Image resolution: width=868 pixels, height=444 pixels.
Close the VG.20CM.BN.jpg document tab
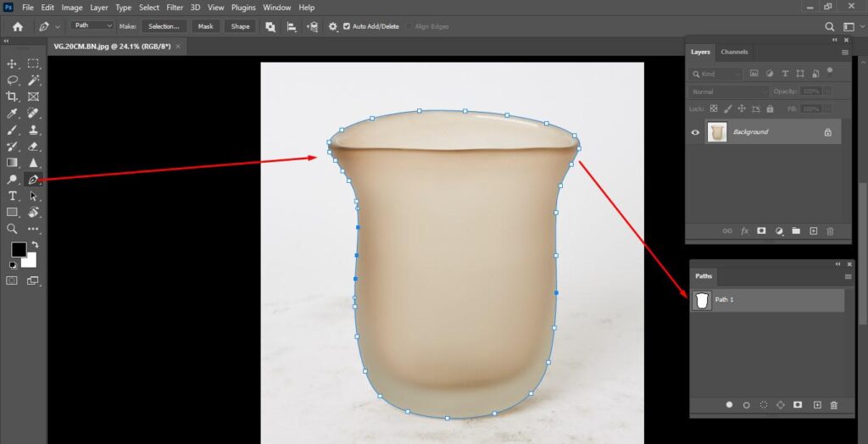178,47
